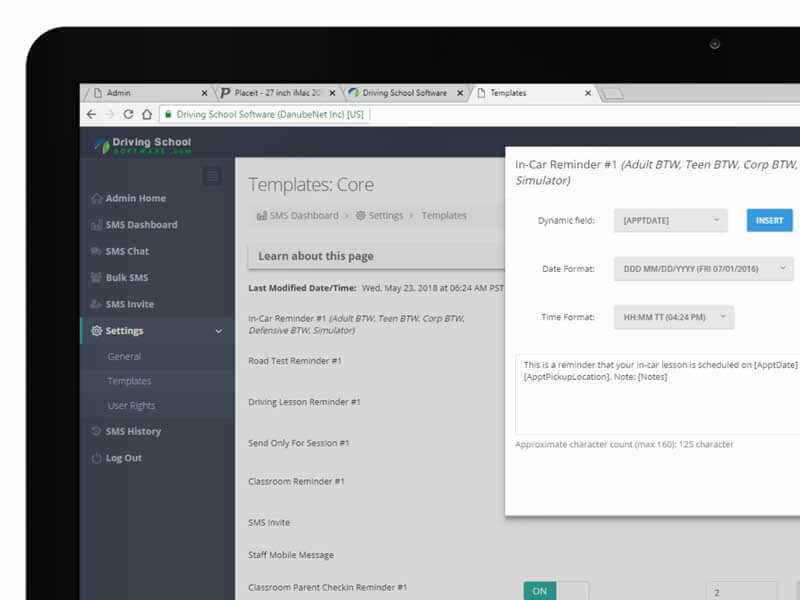Click the Admin Home house icon
This screenshot has width=800, height=600.
pyautogui.click(x=96, y=198)
